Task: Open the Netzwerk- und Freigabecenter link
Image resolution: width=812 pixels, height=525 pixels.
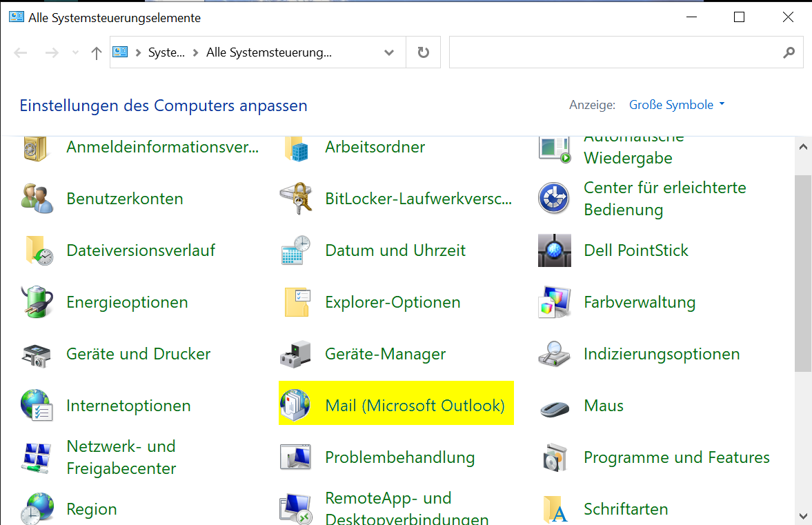Action: 121,457
